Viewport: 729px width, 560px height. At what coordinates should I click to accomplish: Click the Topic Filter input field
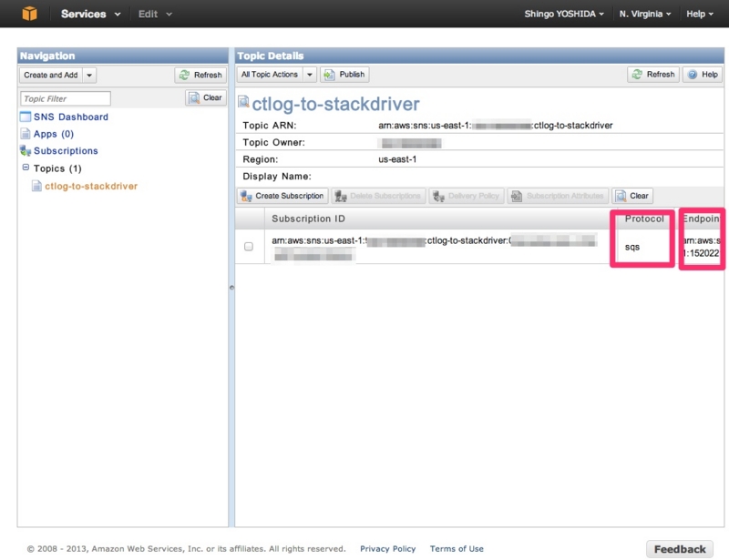click(65, 98)
